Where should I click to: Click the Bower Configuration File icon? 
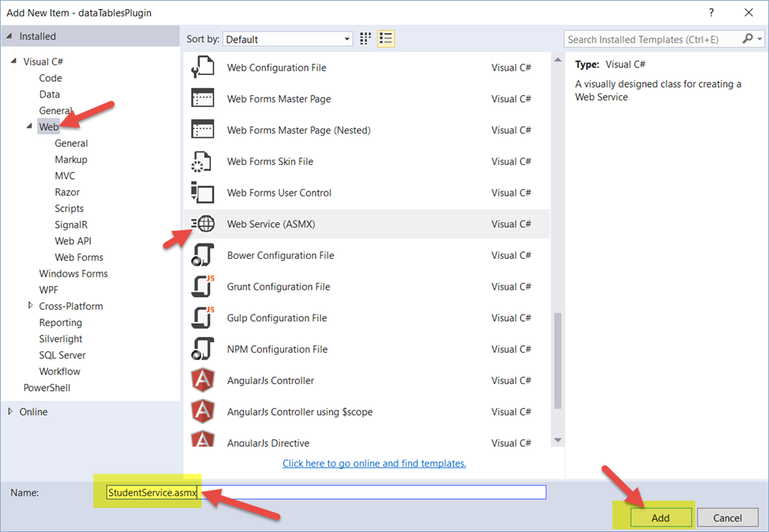point(203,255)
